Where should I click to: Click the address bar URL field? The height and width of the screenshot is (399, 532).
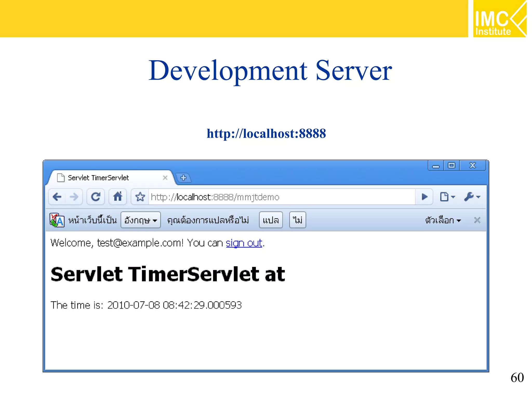[x=282, y=197]
